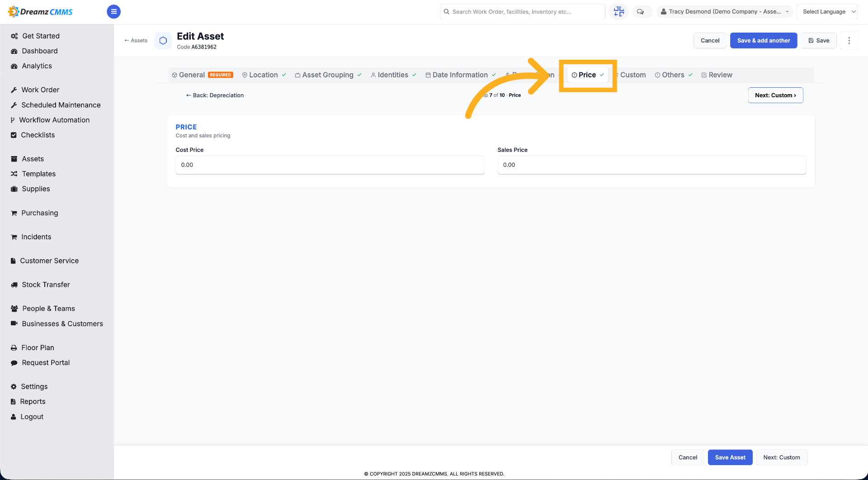Open Tracy Desmond user account dropdown

[x=725, y=12]
